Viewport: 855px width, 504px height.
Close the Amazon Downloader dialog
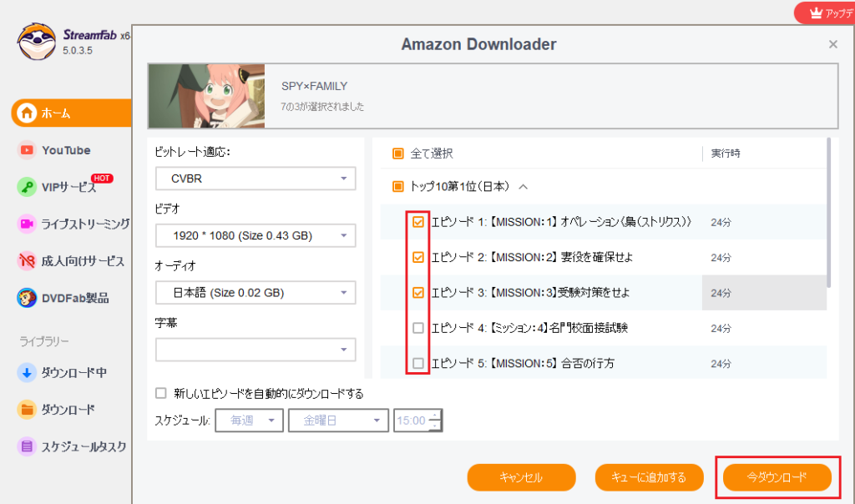click(x=832, y=45)
